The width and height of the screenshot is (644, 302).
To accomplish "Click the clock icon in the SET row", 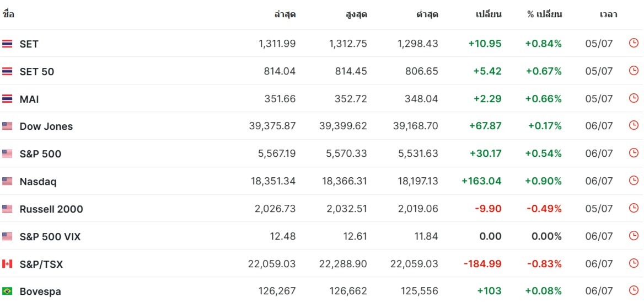I will (x=634, y=43).
